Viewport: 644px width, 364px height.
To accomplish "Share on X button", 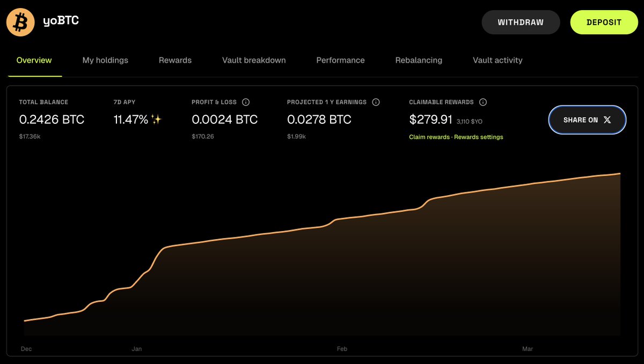I will (x=587, y=120).
